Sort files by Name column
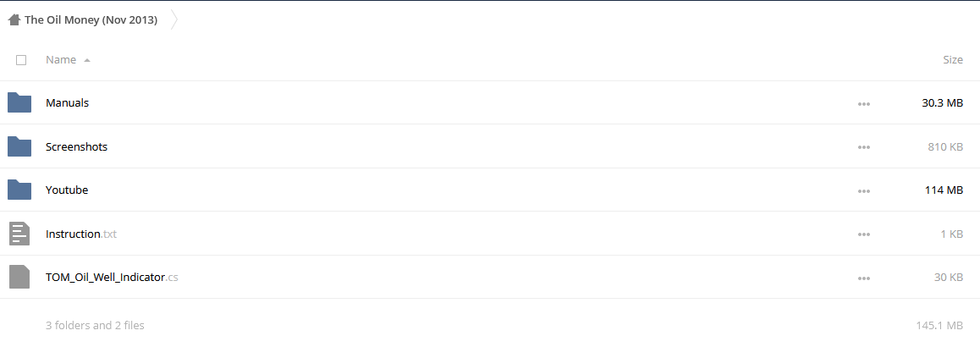The image size is (980, 347). coord(61,60)
